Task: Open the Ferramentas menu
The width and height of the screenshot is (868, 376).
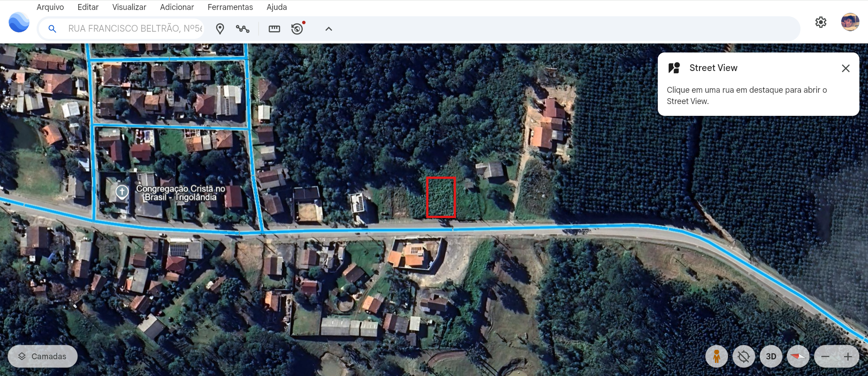Action: (230, 7)
